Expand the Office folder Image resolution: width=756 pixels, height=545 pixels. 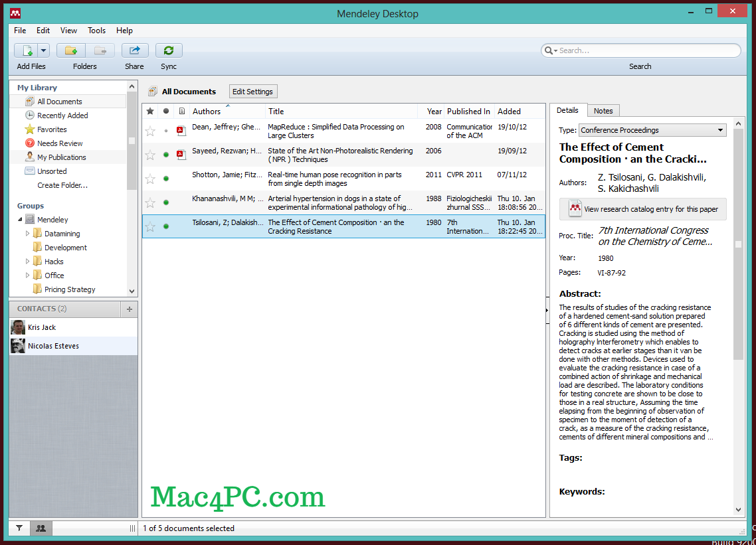pyautogui.click(x=27, y=275)
